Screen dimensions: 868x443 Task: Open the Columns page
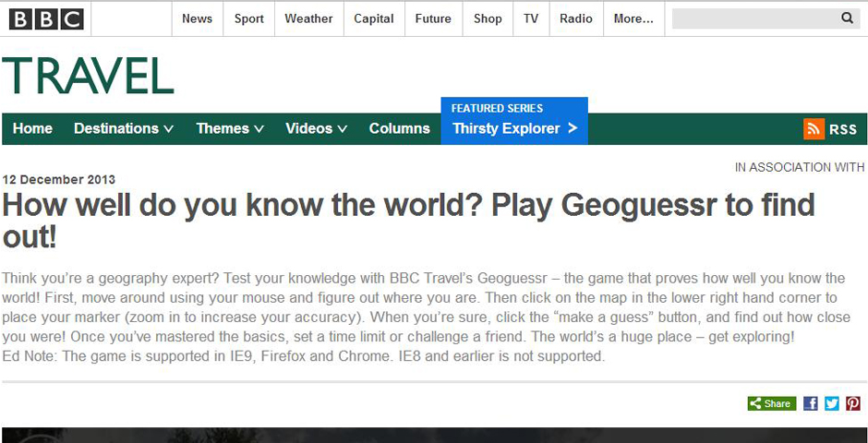point(399,128)
